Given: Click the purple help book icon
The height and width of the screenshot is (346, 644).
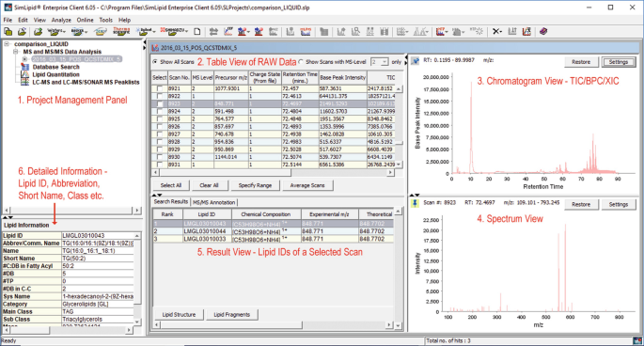Looking at the screenshot, I should (543, 32).
